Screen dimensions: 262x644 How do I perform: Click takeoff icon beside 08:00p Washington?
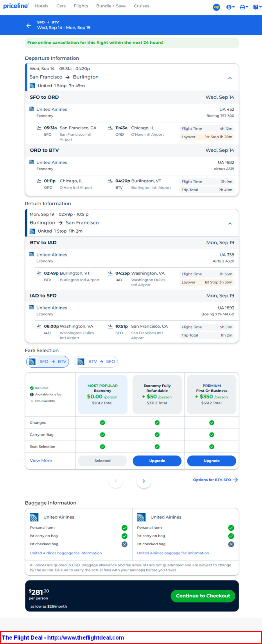click(x=39, y=326)
